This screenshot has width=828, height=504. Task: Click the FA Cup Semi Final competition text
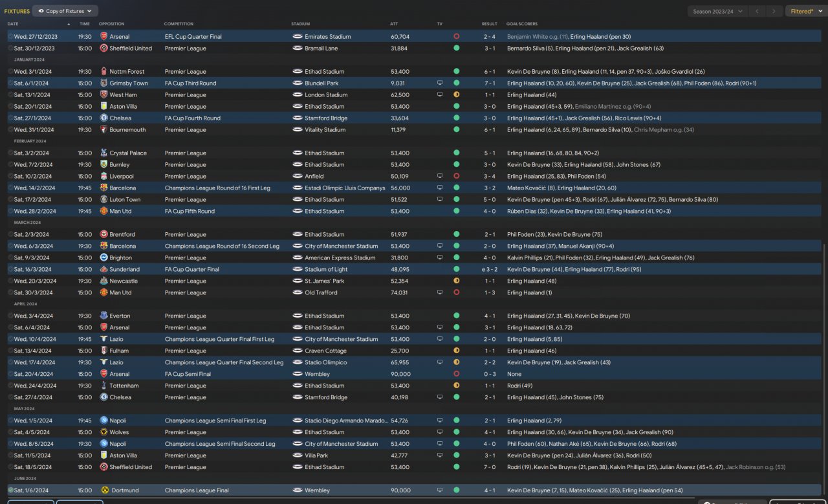coord(188,375)
